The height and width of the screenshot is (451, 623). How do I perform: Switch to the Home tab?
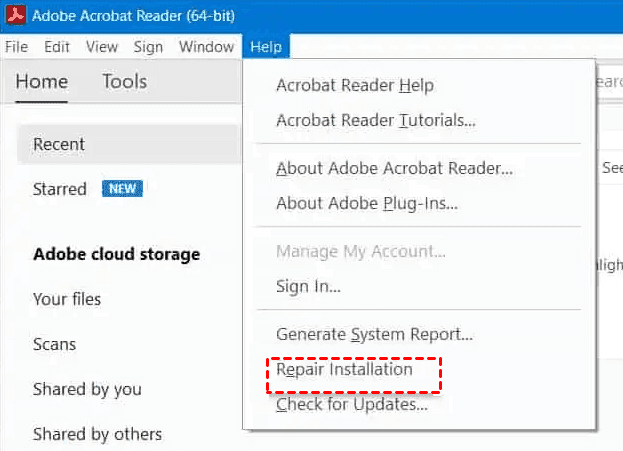(42, 82)
